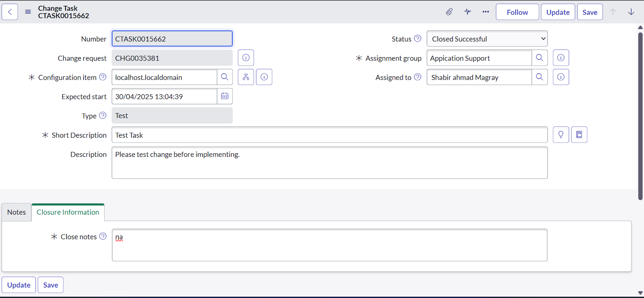Open the form context hamburger menu
This screenshot has height=298, width=644.
click(x=28, y=12)
